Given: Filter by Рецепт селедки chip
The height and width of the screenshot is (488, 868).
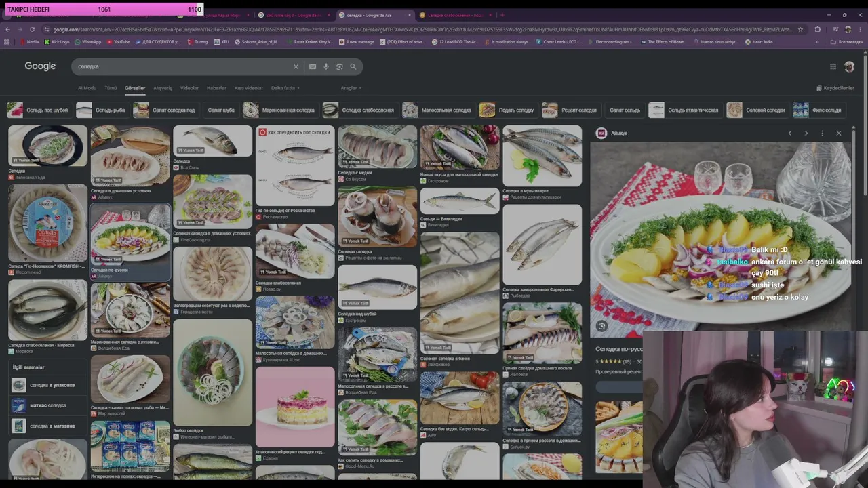Looking at the screenshot, I should (x=571, y=110).
